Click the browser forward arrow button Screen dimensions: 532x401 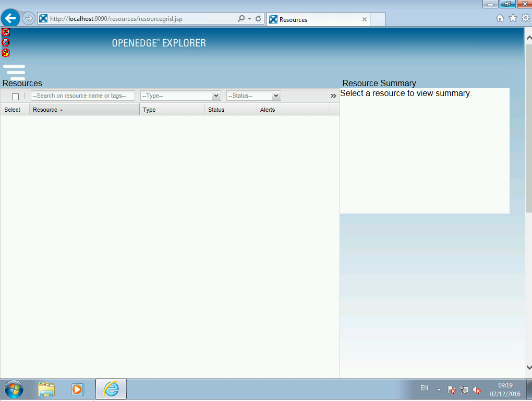29,18
